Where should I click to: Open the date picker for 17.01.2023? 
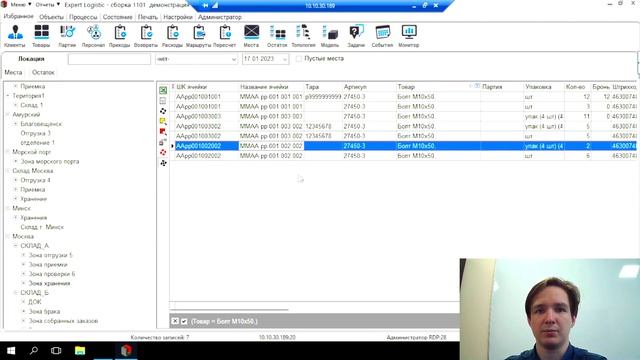pyautogui.click(x=285, y=59)
